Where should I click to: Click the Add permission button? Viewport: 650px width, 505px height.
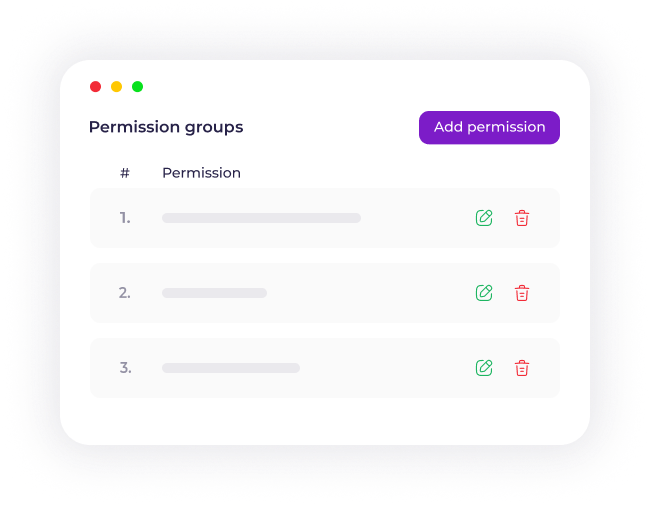coord(489,127)
